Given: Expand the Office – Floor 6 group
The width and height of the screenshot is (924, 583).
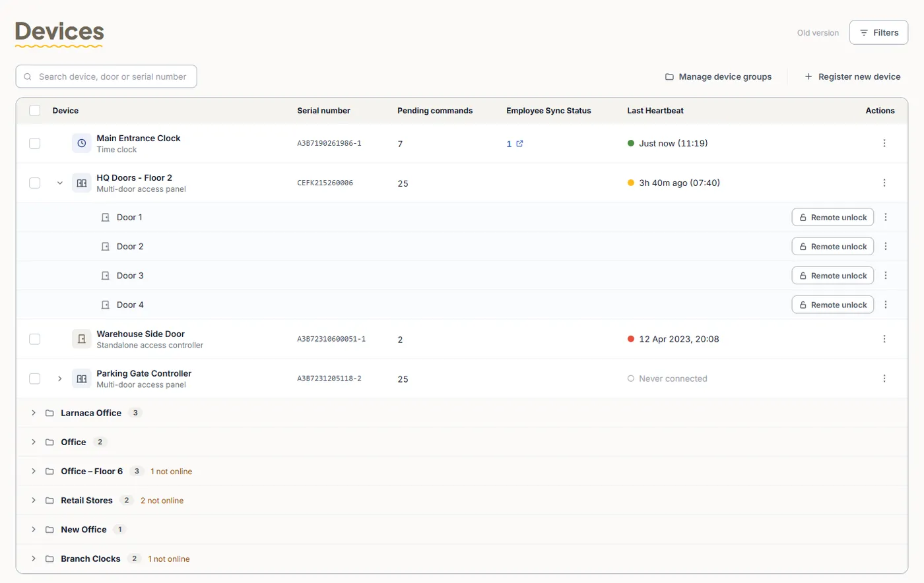Looking at the screenshot, I should [x=34, y=471].
